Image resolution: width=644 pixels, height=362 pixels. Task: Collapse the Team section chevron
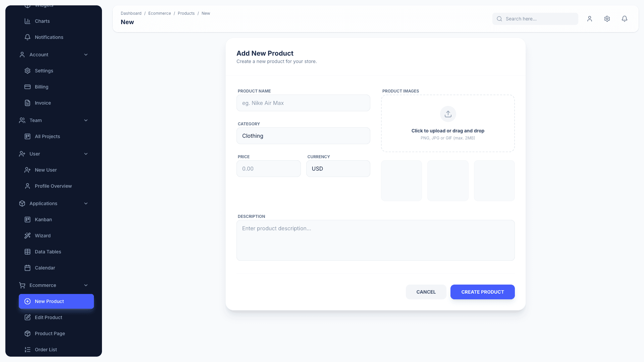tap(86, 120)
